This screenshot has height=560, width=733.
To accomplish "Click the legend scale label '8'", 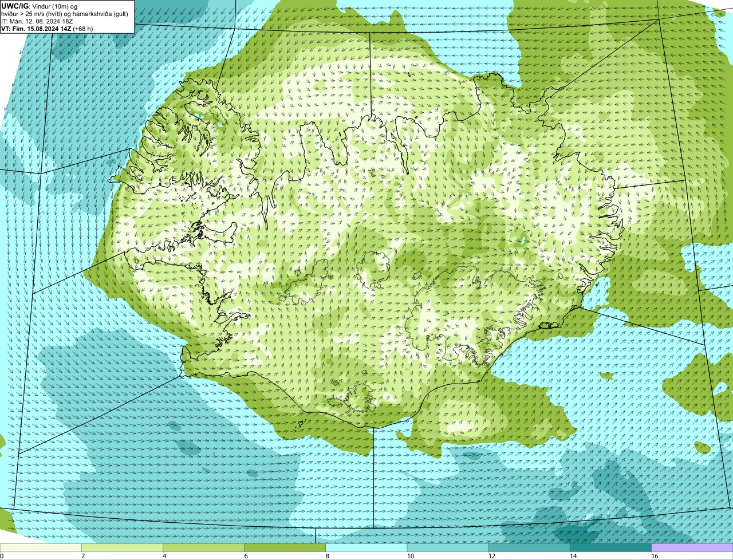I will click(327, 556).
